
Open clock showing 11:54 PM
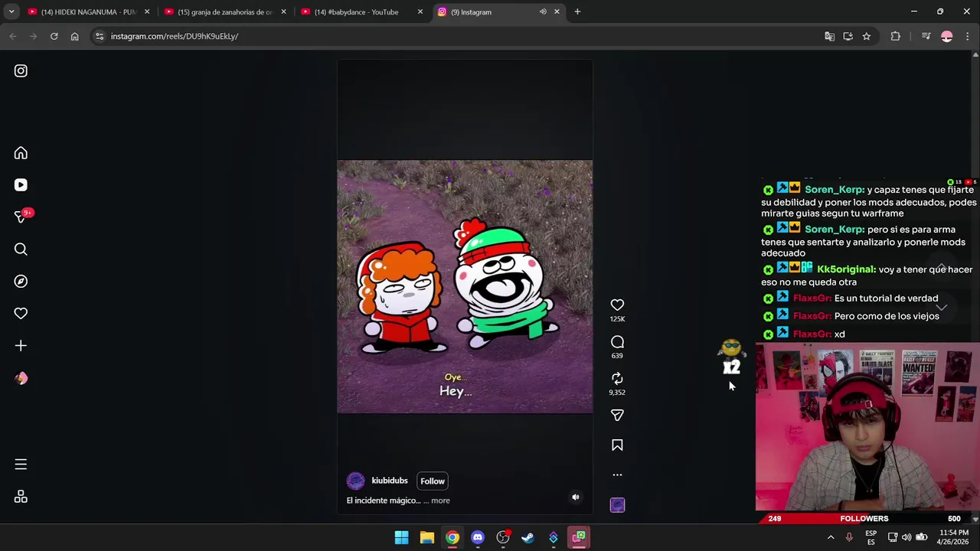pyautogui.click(x=953, y=537)
